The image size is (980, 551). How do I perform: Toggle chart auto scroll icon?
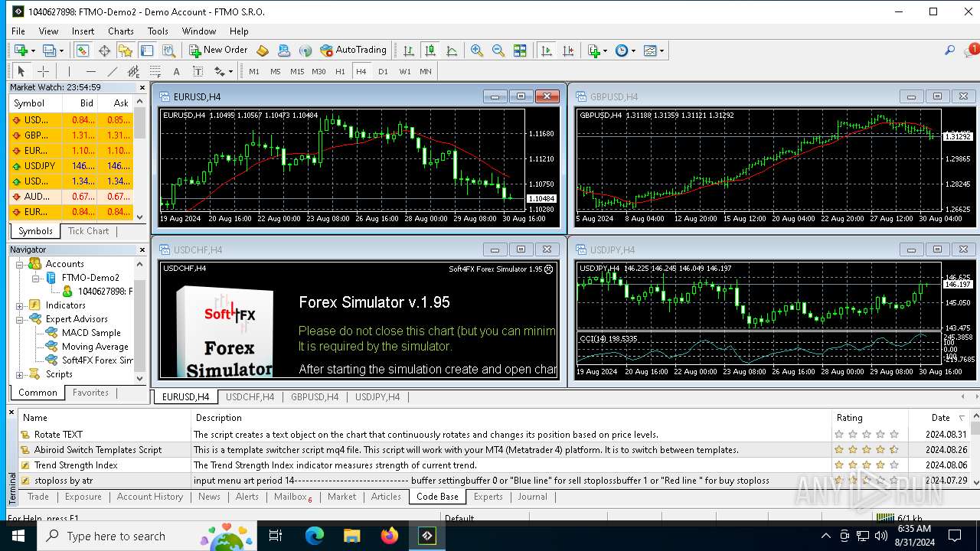coord(546,51)
